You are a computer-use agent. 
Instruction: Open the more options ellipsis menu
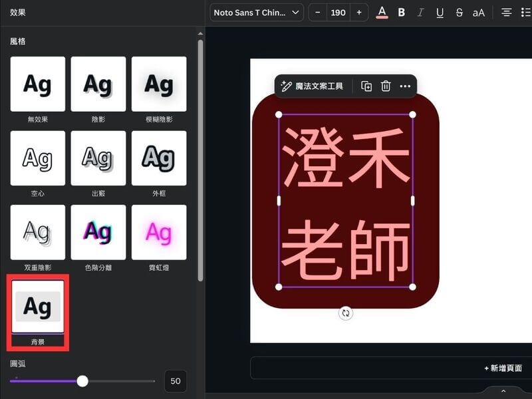point(405,86)
